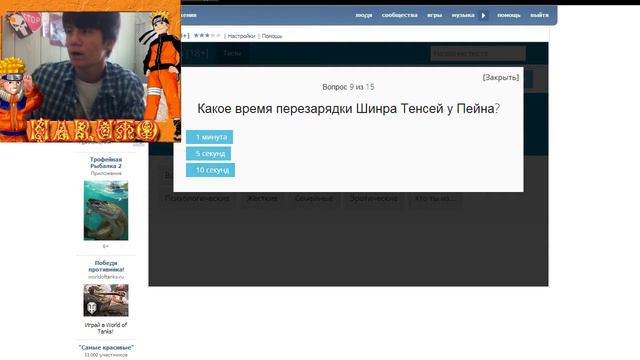This screenshot has height=360, width=640.
Task: Open "люди" in top navigation
Action: [363, 15]
